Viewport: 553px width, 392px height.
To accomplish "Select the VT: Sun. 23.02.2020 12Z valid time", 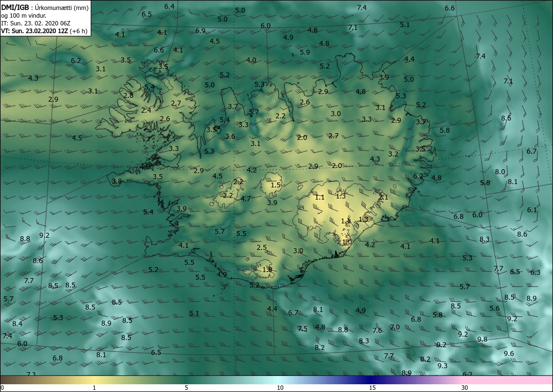I will click(35, 31).
